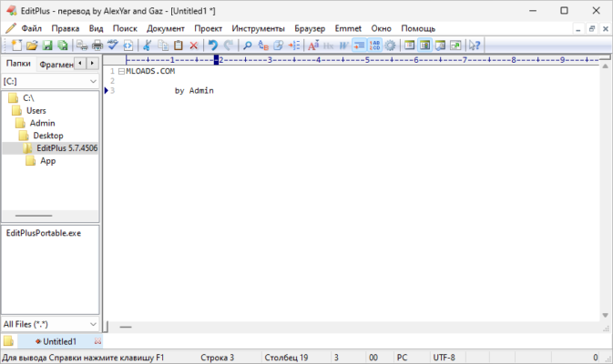Open the Браузер menu
Image resolution: width=613 pixels, height=364 pixels.
pos(310,28)
